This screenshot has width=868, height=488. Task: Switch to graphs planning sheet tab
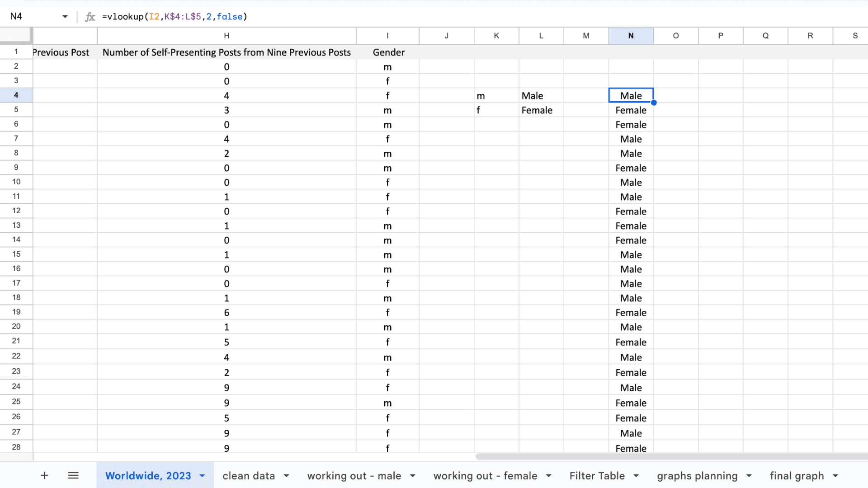click(697, 476)
